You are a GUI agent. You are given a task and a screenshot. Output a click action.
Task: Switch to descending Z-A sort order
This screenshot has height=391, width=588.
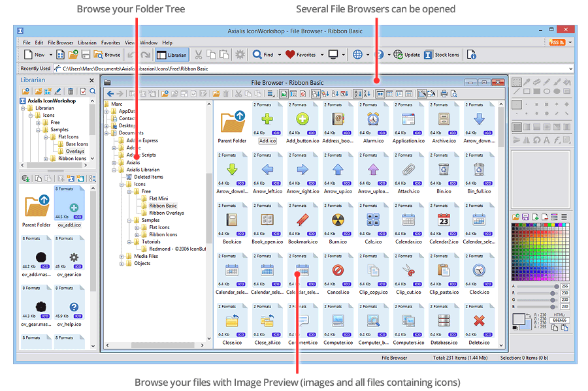(367, 93)
